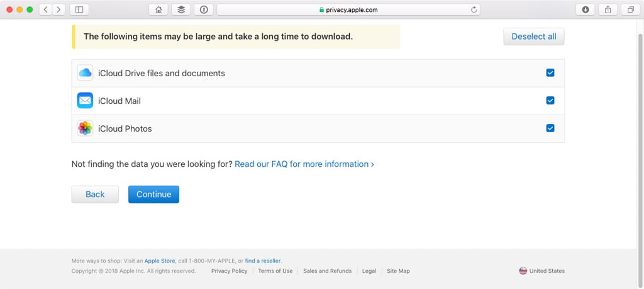Click the iCloud Photos flower icon

coord(85,128)
